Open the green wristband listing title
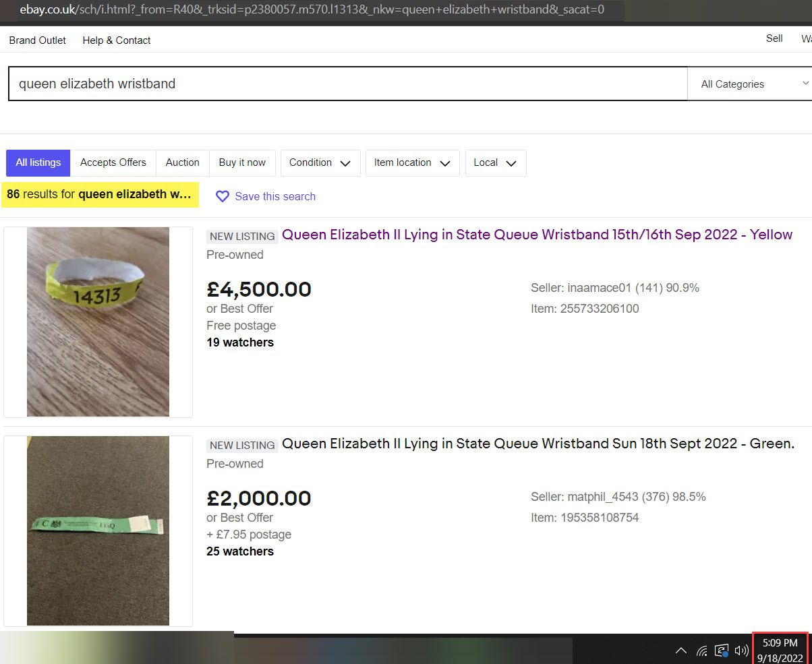 [x=538, y=444]
